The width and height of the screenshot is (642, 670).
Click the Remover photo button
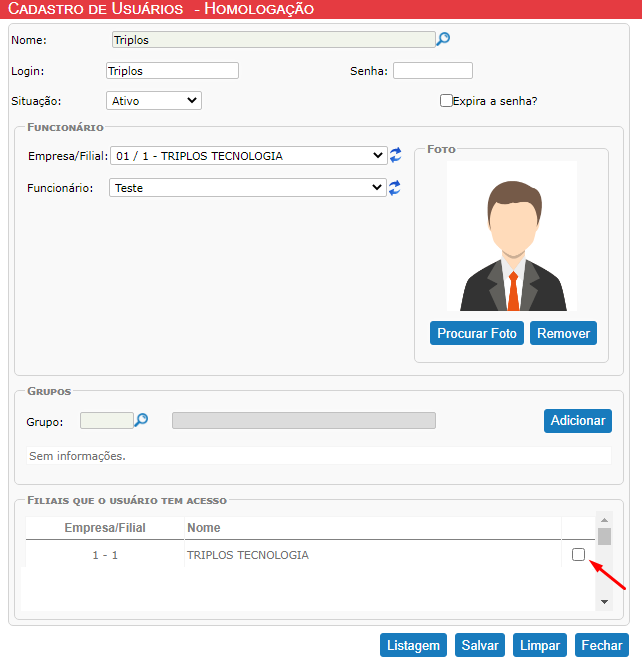tap(563, 333)
